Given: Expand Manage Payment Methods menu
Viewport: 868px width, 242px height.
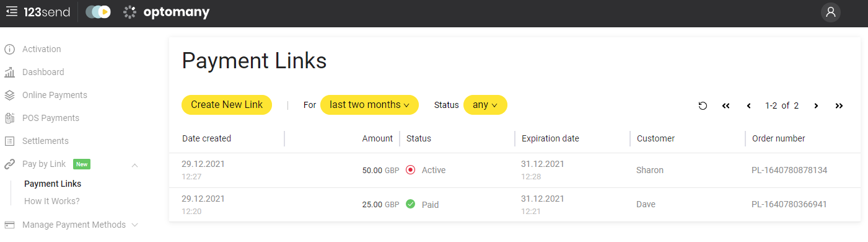Looking at the screenshot, I should point(135,225).
